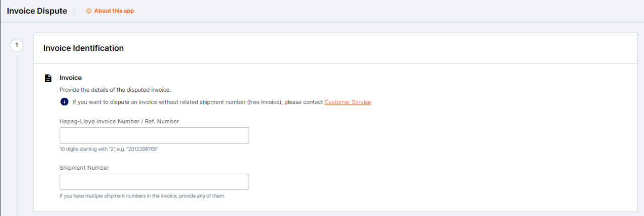644x216 pixels.
Task: Click the Invoice Identification section heading
Action: pyautogui.click(x=84, y=48)
